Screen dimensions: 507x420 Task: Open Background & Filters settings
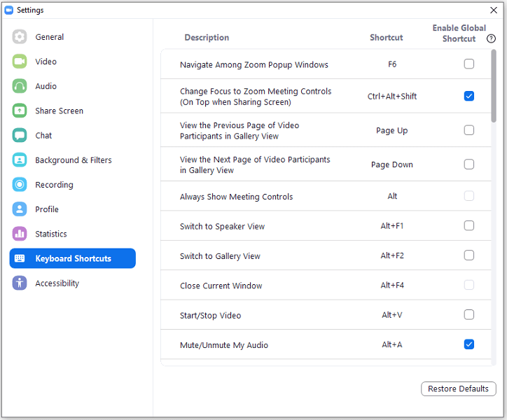[74, 160]
